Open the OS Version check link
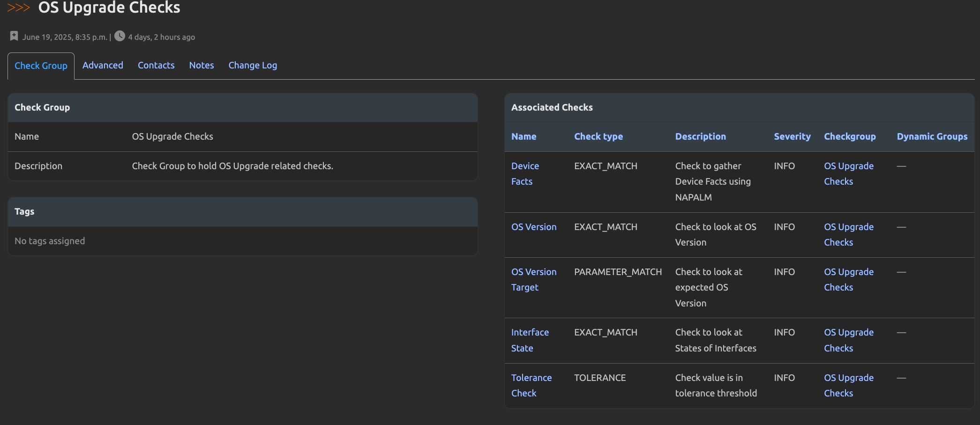Image resolution: width=980 pixels, height=425 pixels. pyautogui.click(x=534, y=227)
